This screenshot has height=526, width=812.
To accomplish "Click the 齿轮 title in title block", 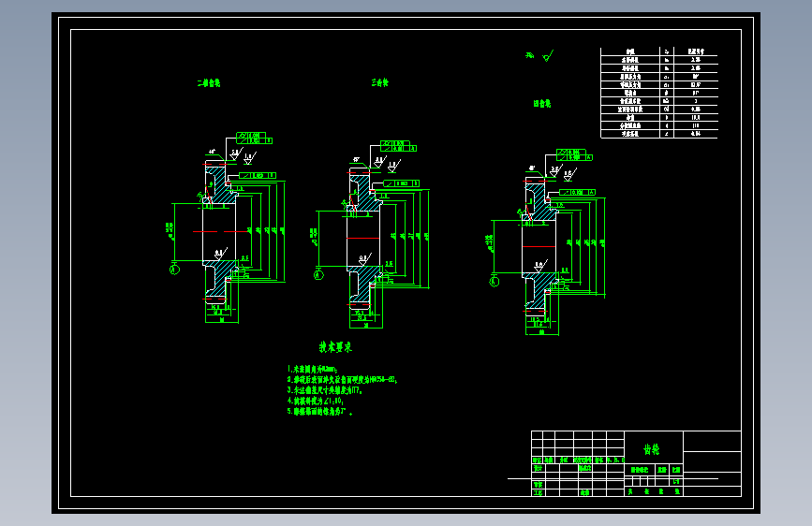I will point(652,449).
